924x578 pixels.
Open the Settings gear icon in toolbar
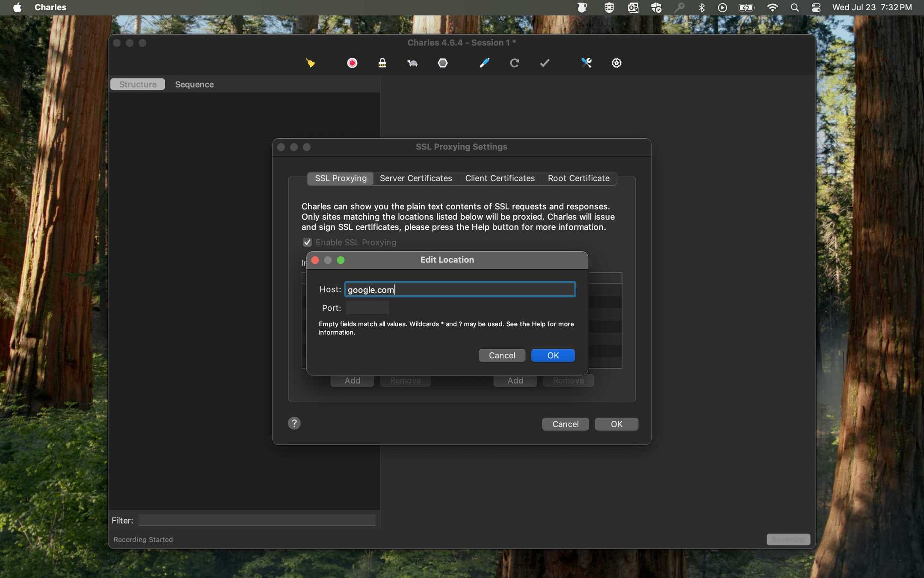tap(616, 63)
